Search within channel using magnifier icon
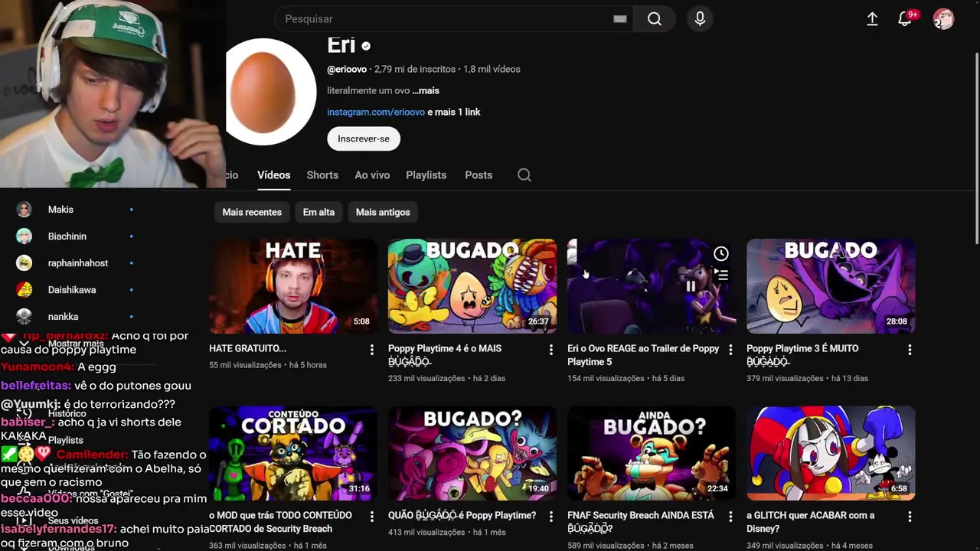The image size is (980, 551). point(524,175)
